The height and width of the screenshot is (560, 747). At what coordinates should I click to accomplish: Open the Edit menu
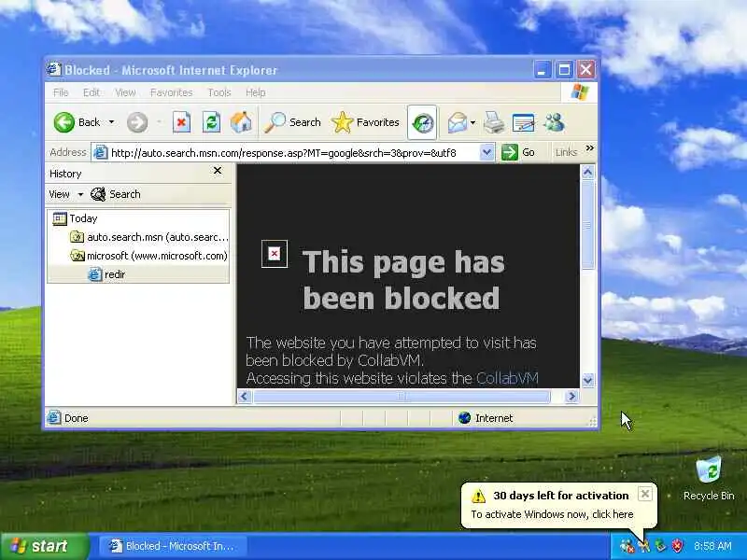[x=91, y=92]
